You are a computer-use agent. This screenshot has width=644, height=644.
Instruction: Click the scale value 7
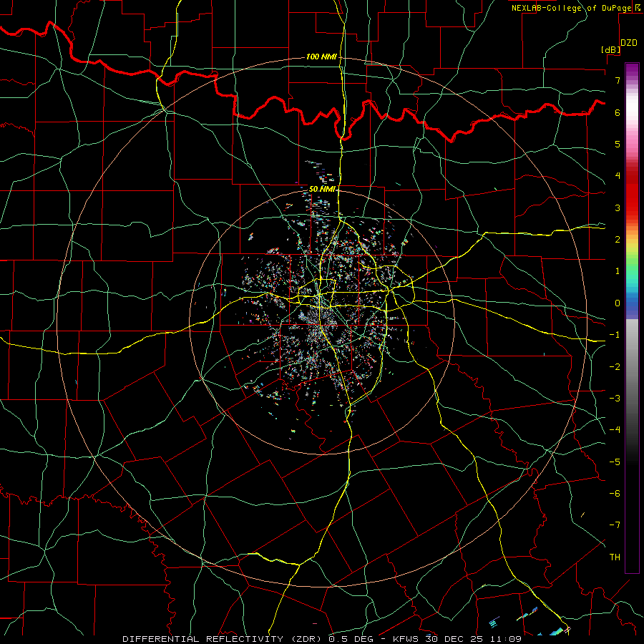(618, 80)
